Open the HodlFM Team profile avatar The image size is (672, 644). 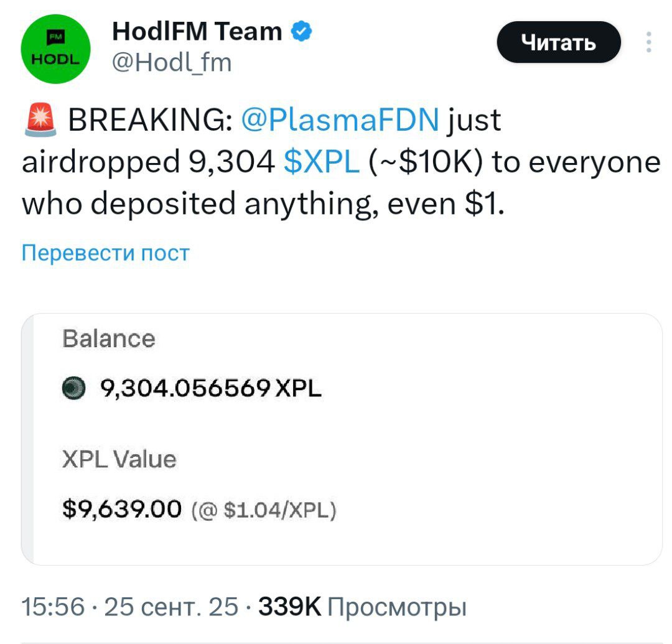56,47
